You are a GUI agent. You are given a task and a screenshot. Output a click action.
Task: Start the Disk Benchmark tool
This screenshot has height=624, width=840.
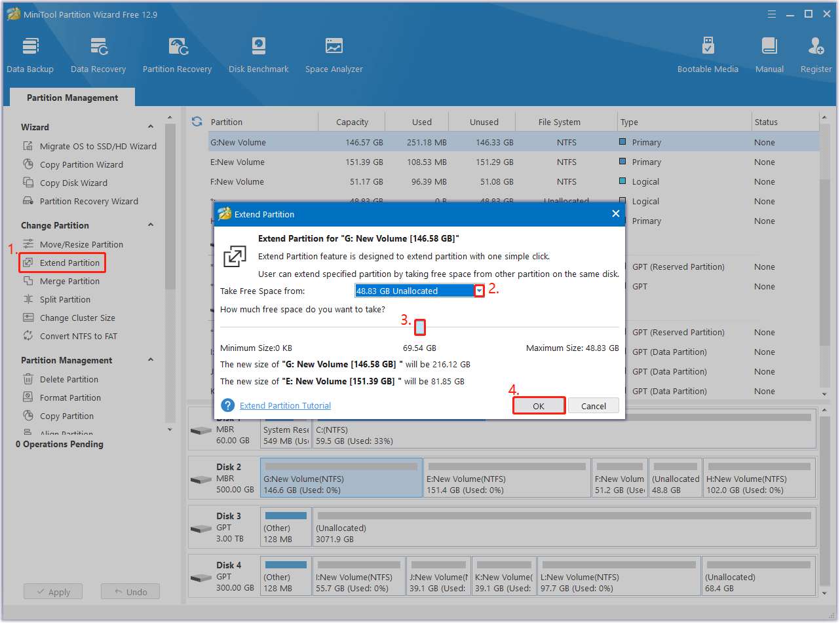tap(259, 55)
